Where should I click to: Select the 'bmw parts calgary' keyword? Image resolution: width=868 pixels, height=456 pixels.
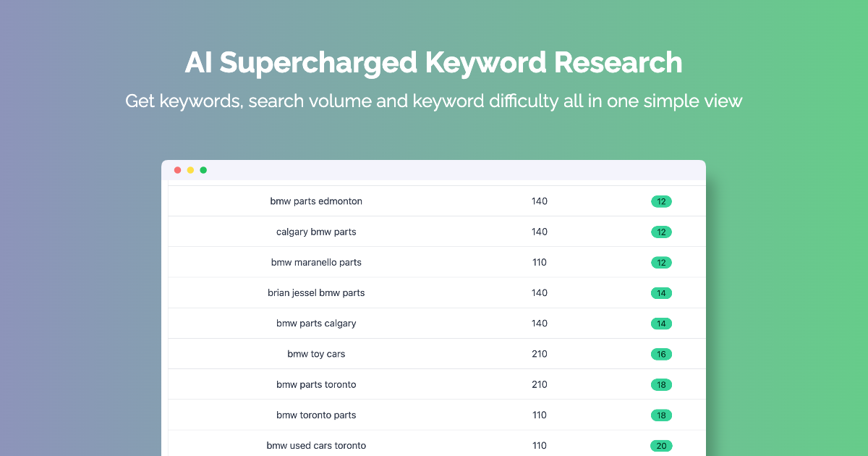pos(316,324)
